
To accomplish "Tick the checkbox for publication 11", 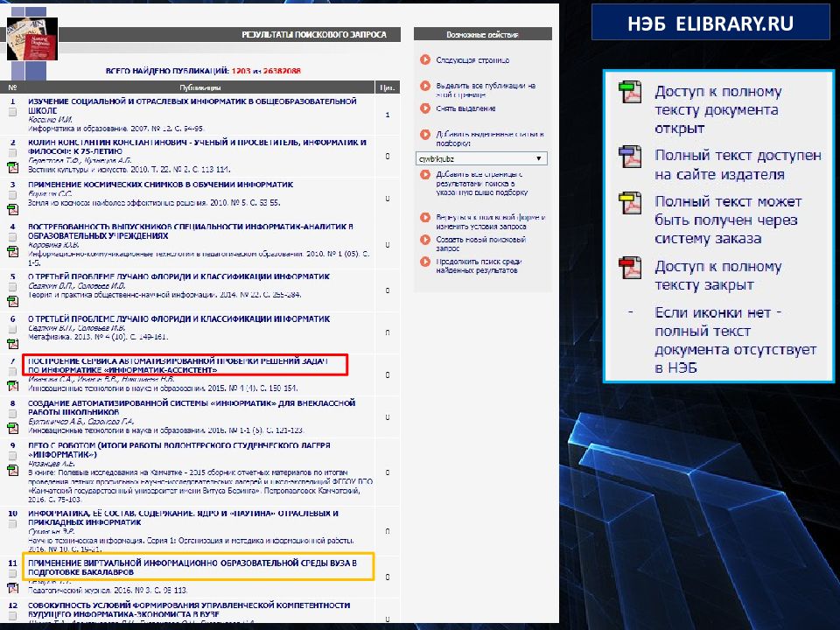I will pyautogui.click(x=12, y=574).
